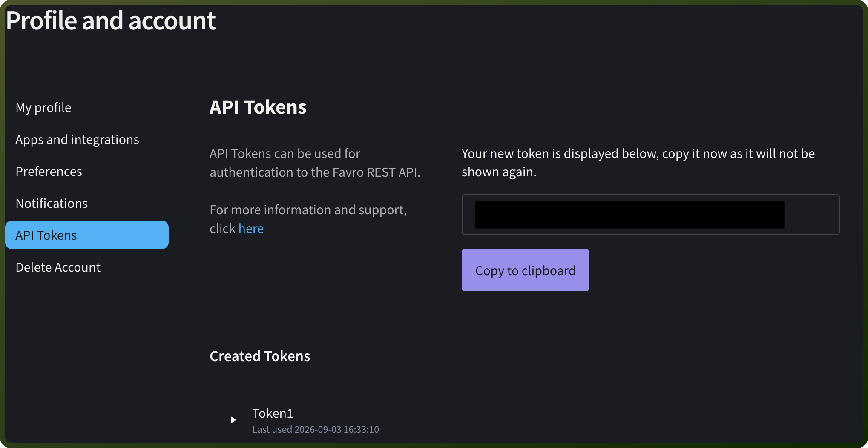Open the My profile section
Screen dimensions: 868x448
pos(43,108)
